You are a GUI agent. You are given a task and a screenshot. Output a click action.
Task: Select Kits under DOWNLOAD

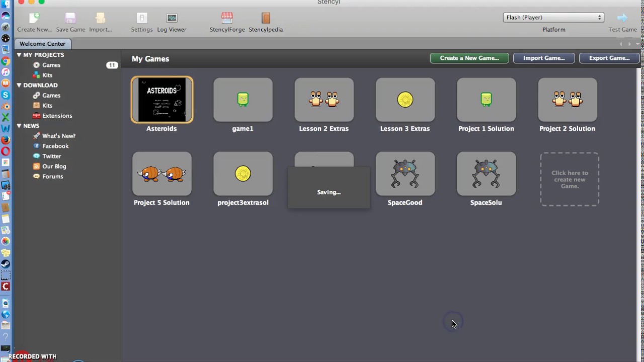tap(47, 106)
